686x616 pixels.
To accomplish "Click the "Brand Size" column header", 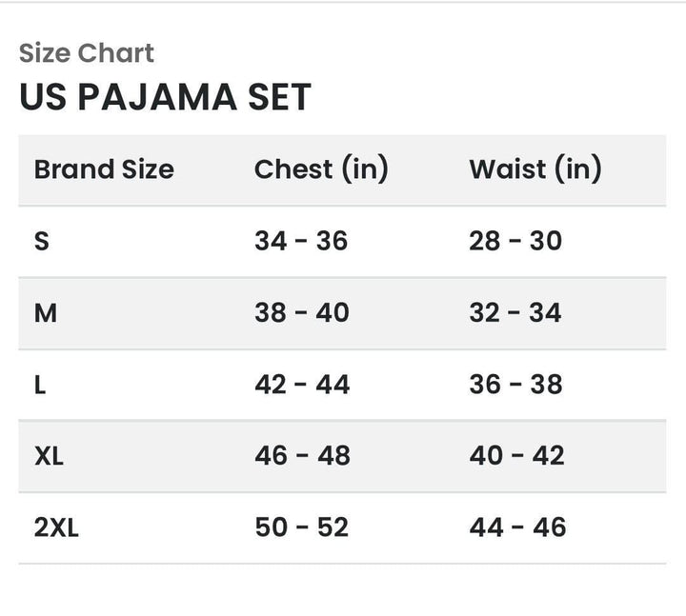I will click(104, 169).
